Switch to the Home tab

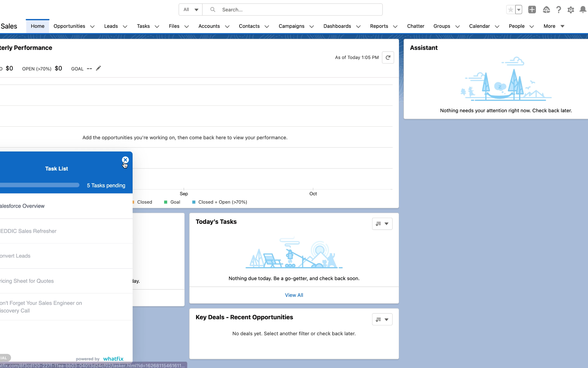38,26
